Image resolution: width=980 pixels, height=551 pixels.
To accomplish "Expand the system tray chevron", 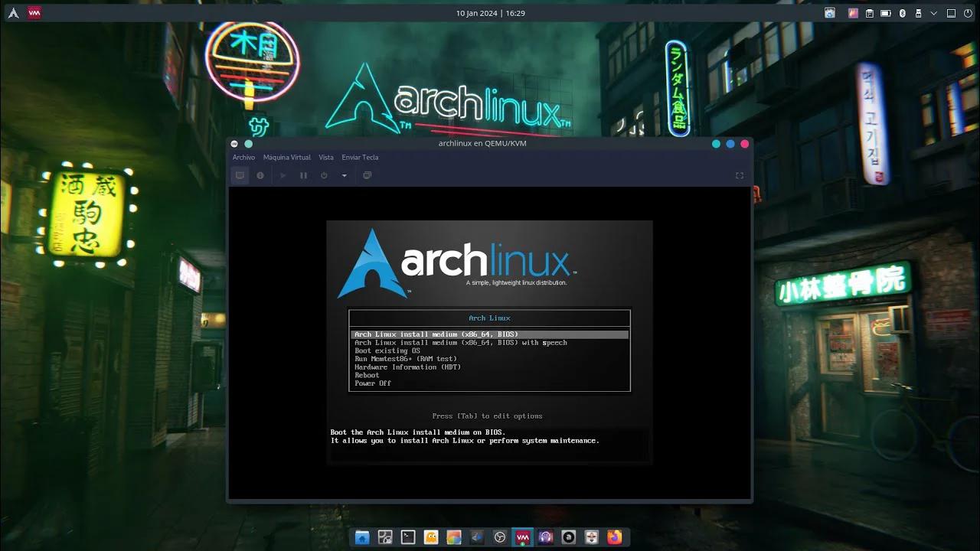I will [933, 13].
